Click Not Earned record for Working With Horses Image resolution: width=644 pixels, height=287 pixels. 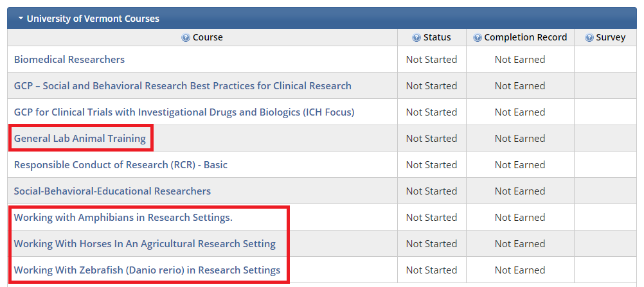[x=520, y=243]
